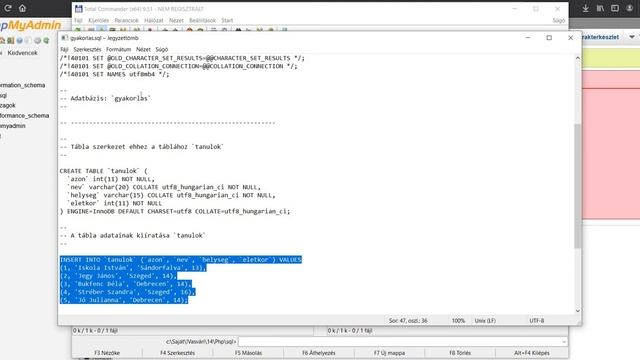Click the Notepad vertical scrollbar thumb
The height and width of the screenshot is (360, 640).
(x=578, y=186)
